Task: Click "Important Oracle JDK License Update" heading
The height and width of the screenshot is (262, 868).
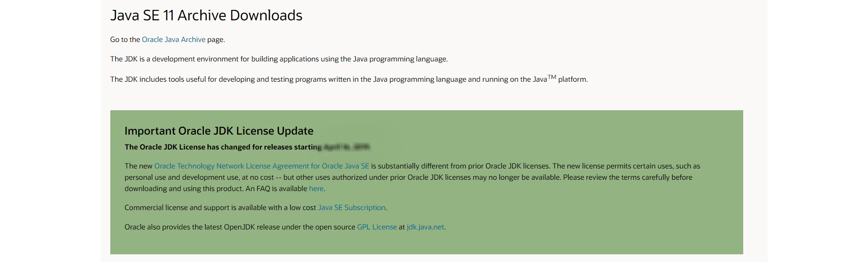Action: pyautogui.click(x=219, y=131)
